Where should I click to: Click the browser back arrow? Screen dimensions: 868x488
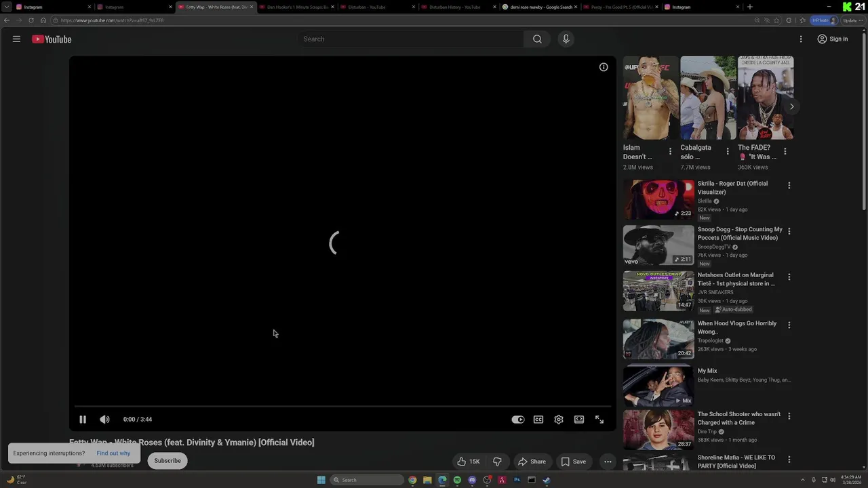(x=7, y=20)
